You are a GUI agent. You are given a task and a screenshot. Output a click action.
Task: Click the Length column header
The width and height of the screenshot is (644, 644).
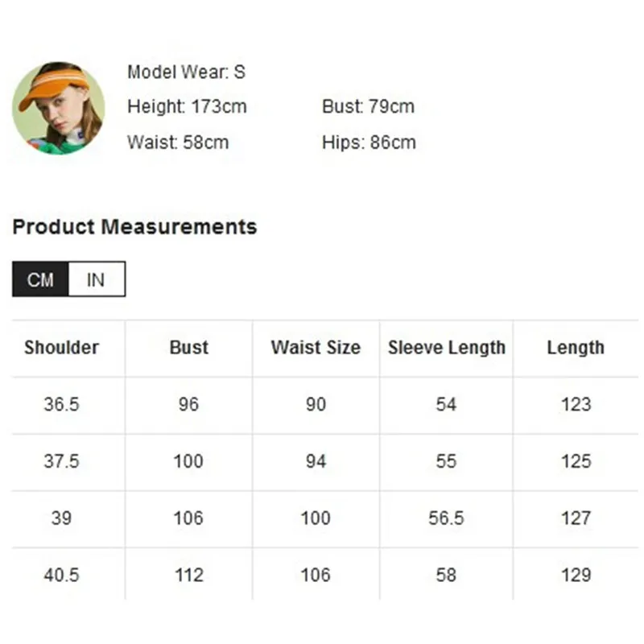tap(576, 348)
